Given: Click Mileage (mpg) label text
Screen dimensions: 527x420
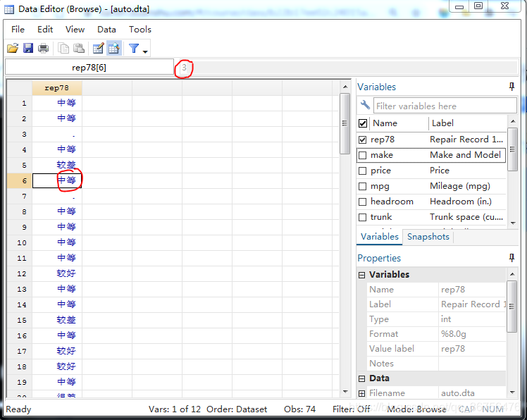Looking at the screenshot, I should pos(460,186).
